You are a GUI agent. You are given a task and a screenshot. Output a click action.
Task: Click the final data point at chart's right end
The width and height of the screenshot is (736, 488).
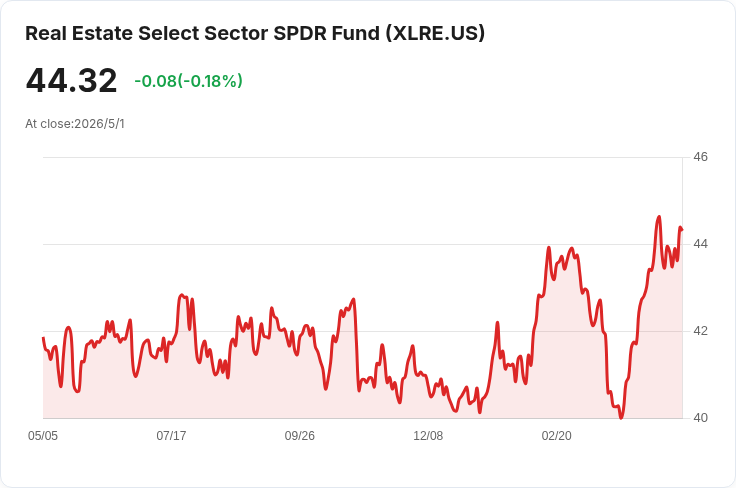(682, 229)
